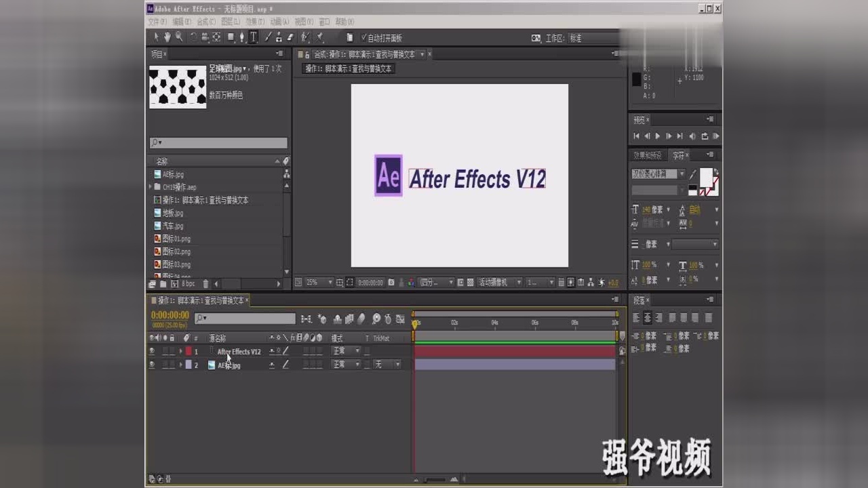
Task: Select the Roto Brush tool
Action: coord(306,38)
